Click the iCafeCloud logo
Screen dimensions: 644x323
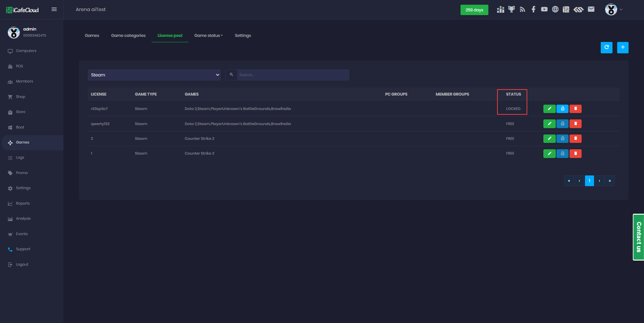pyautogui.click(x=22, y=10)
